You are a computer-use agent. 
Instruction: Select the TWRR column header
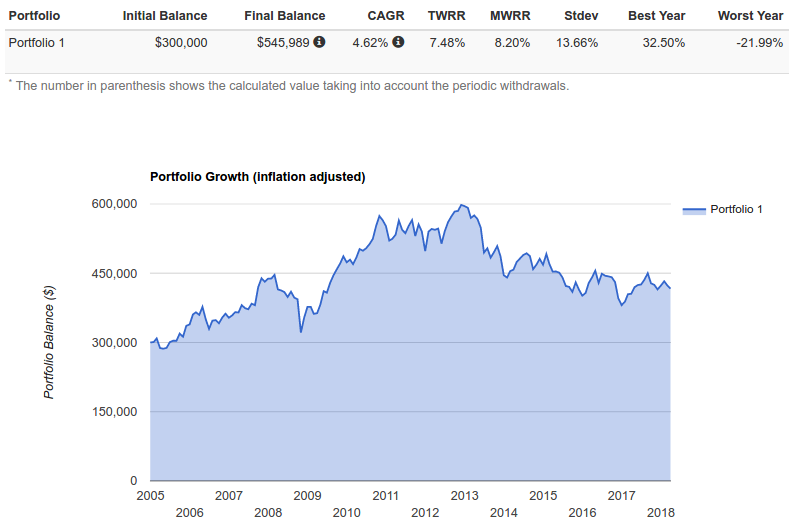point(446,16)
